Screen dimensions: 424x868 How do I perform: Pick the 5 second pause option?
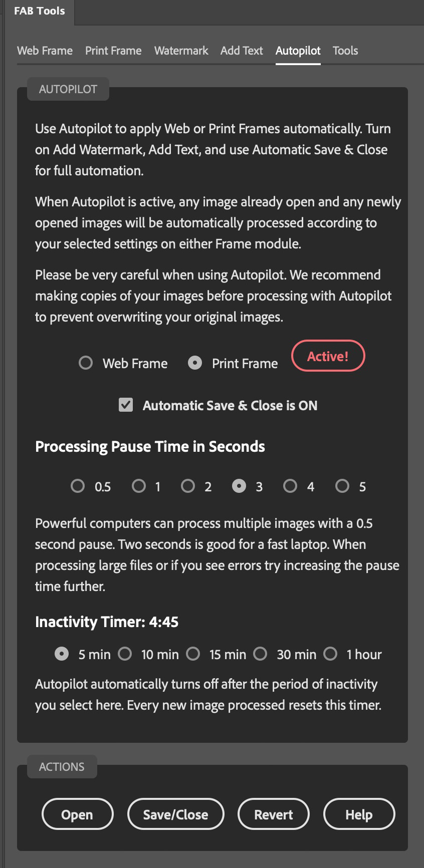[342, 486]
